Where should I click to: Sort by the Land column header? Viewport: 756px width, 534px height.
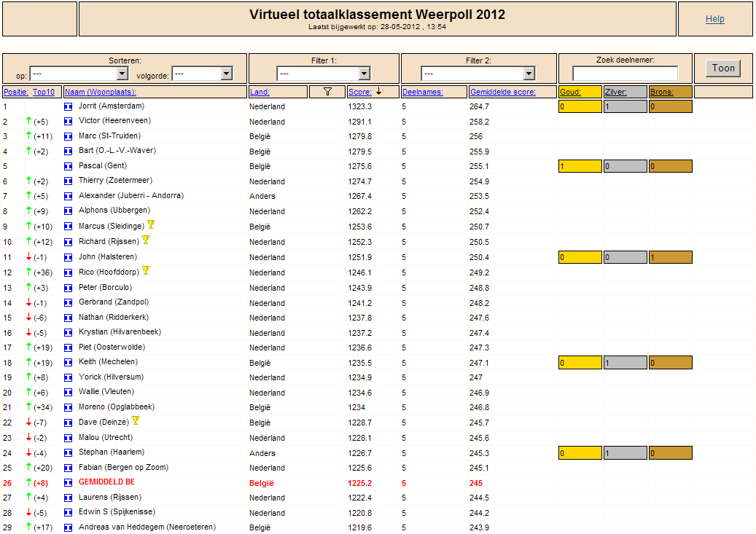(260, 92)
